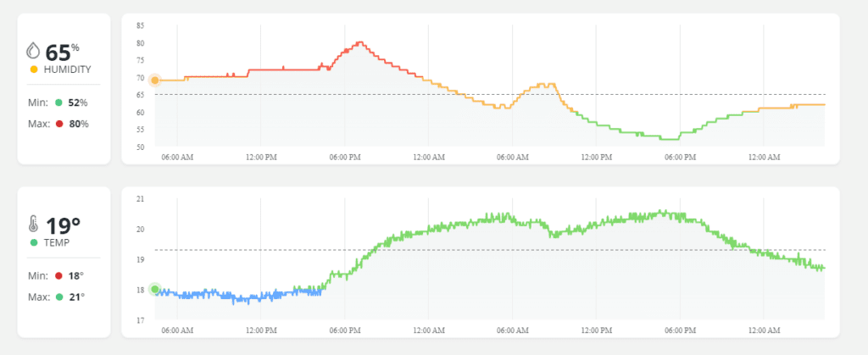This screenshot has height=355, width=868.
Task: Click the humidity water droplet icon
Action: [34, 50]
